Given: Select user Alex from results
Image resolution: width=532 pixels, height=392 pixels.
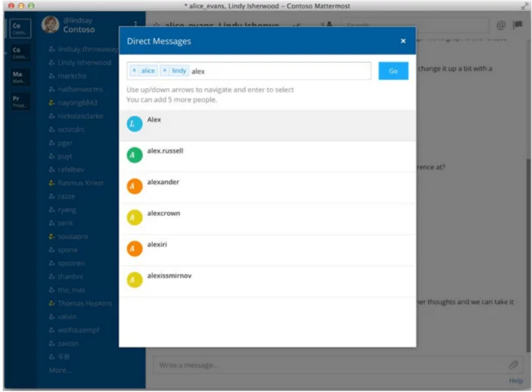Looking at the screenshot, I should [x=268, y=125].
